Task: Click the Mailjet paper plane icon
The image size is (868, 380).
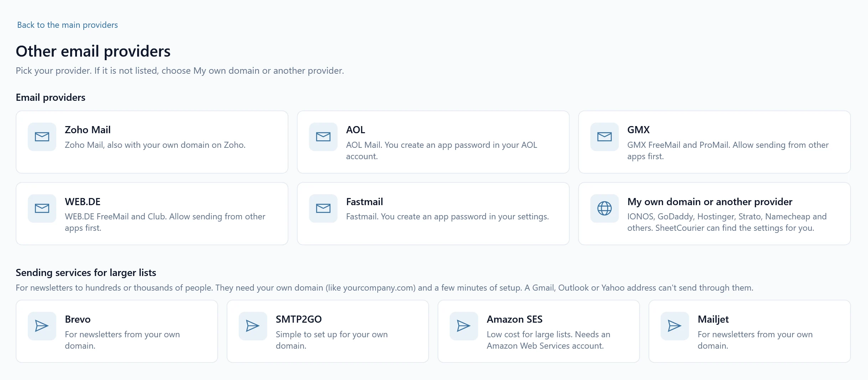Action: pos(675,326)
